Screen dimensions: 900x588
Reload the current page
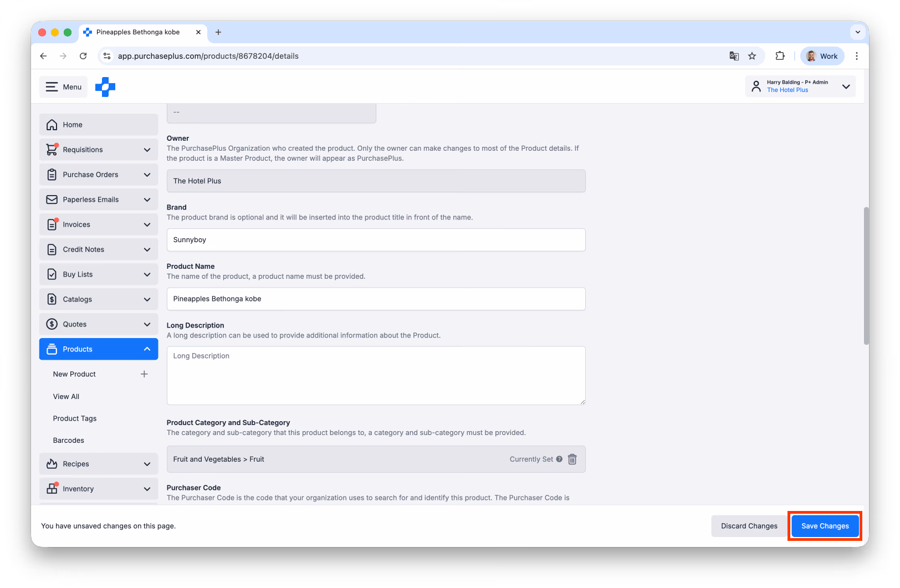click(83, 56)
